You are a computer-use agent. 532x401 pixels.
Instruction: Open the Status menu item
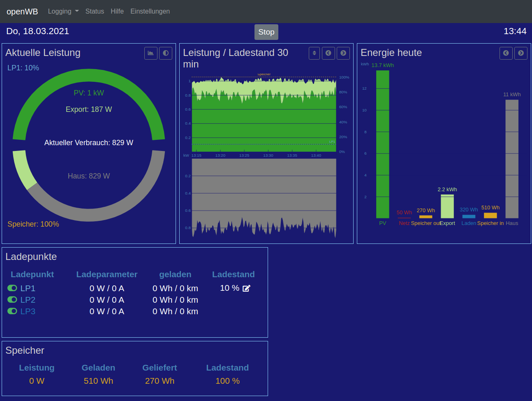(95, 12)
